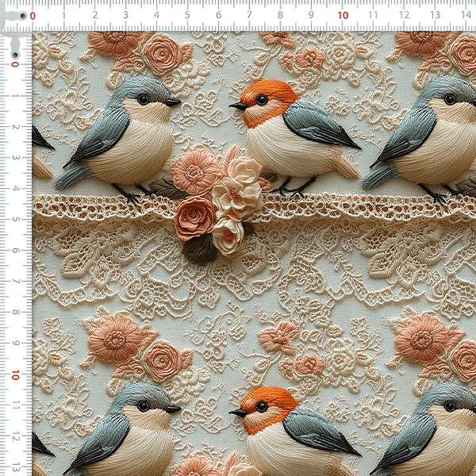Click the red 0 on the vertical ruler
The width and height of the screenshot is (476, 476).
pyautogui.click(x=14, y=63)
